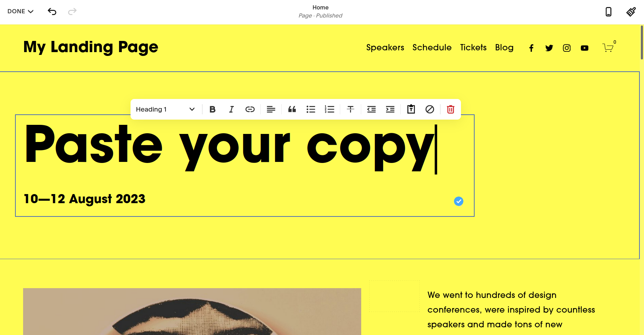
Task: Toggle bold formatting
Action: coord(212,109)
